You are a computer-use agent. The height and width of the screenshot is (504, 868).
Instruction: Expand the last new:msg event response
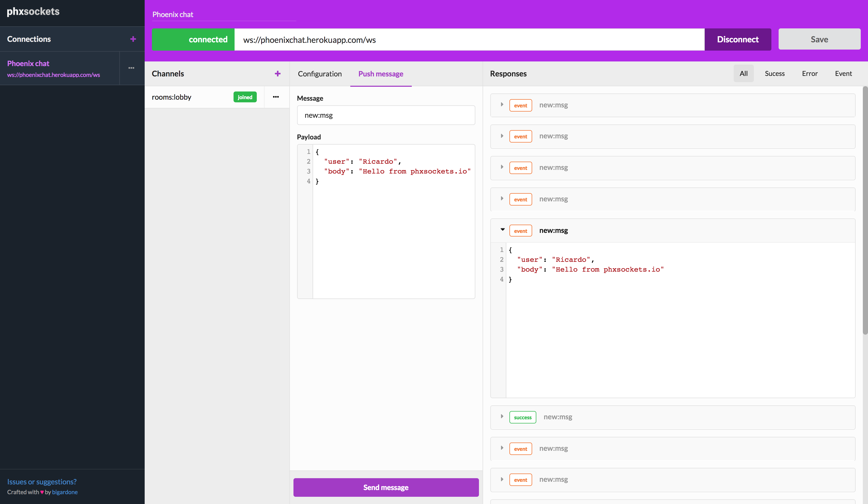pyautogui.click(x=502, y=479)
